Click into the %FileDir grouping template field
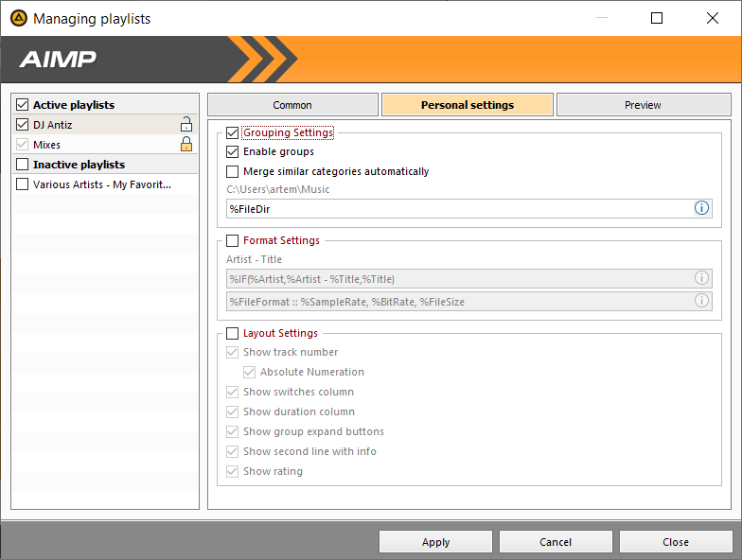Image resolution: width=742 pixels, height=560 pixels. (x=454, y=208)
